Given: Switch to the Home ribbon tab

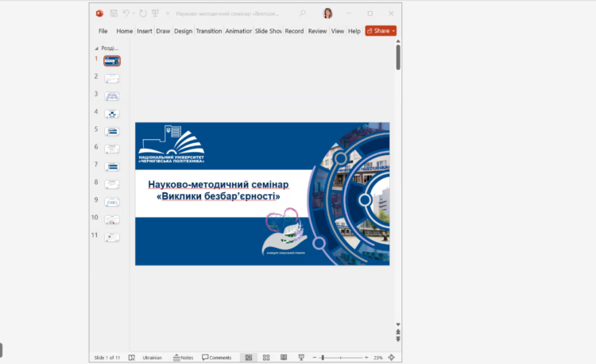Looking at the screenshot, I should pos(124,31).
